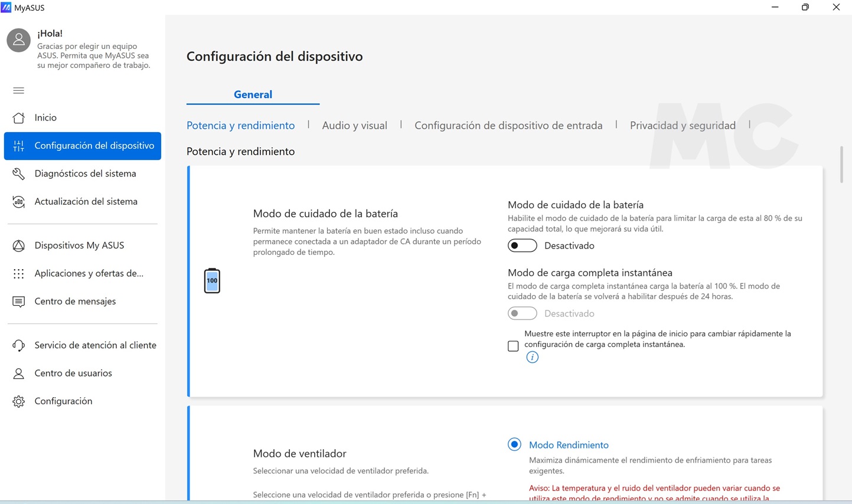Go to Privacidad y seguridad section
Screen dimensions: 852x504
coord(682,125)
